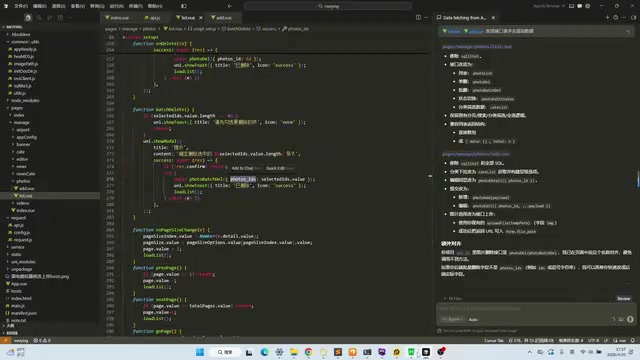Image resolution: width=640 pixels, height=360 pixels.
Task: Click the errors and warnings status counter
Action: [x=42, y=340]
